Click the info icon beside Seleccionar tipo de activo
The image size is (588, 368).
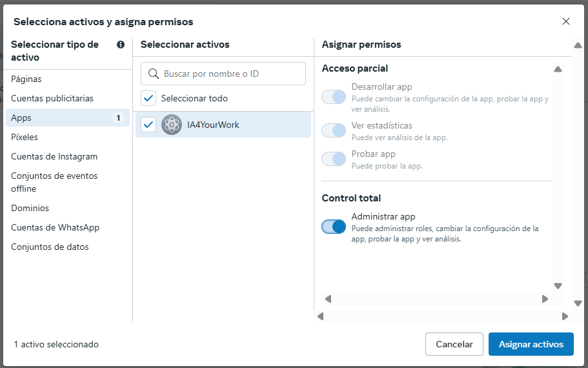pyautogui.click(x=120, y=45)
